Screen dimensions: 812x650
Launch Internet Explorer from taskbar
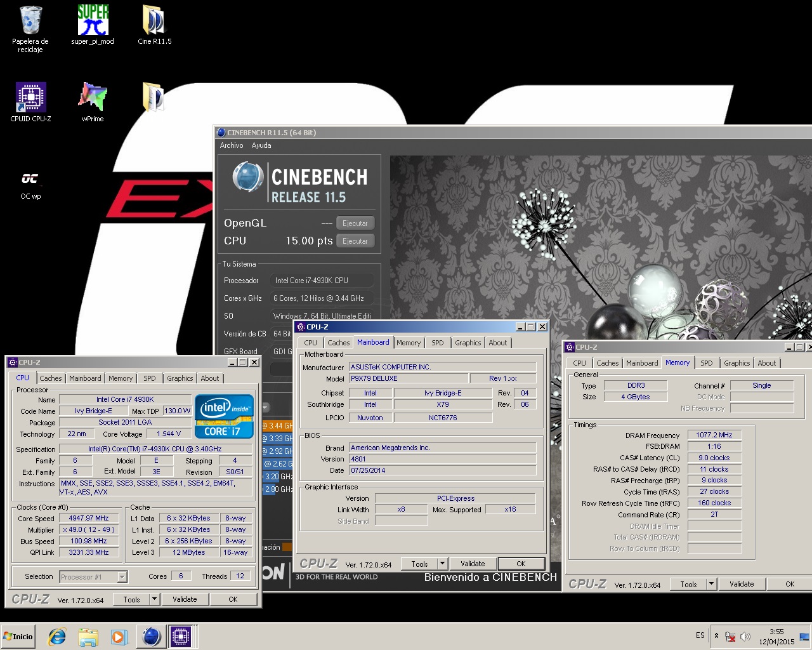(57, 637)
